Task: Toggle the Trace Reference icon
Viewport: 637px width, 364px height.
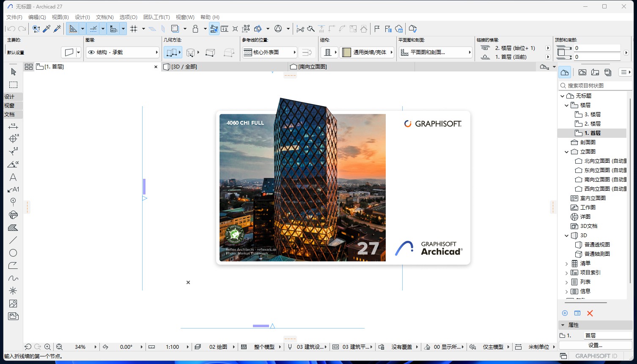Action: 175,29
